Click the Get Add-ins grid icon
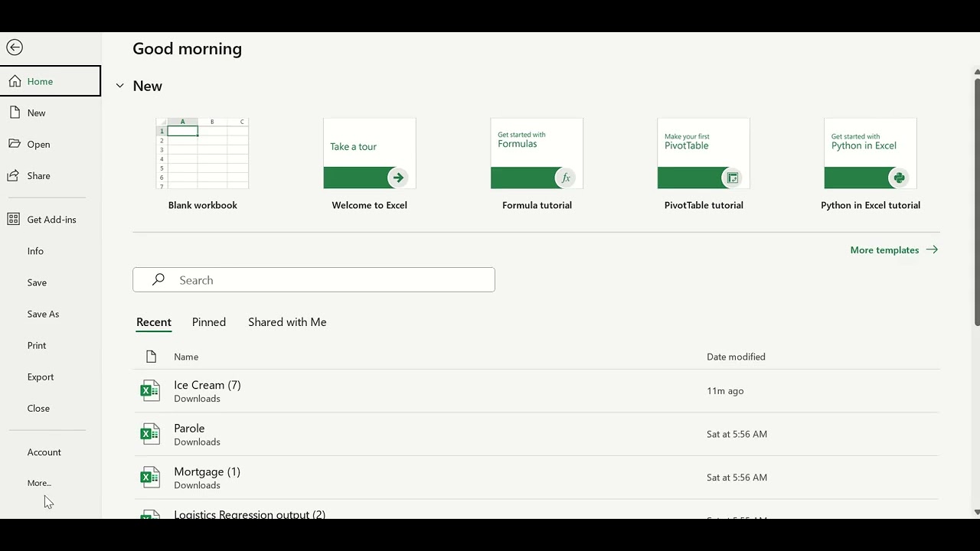 pos(14,220)
